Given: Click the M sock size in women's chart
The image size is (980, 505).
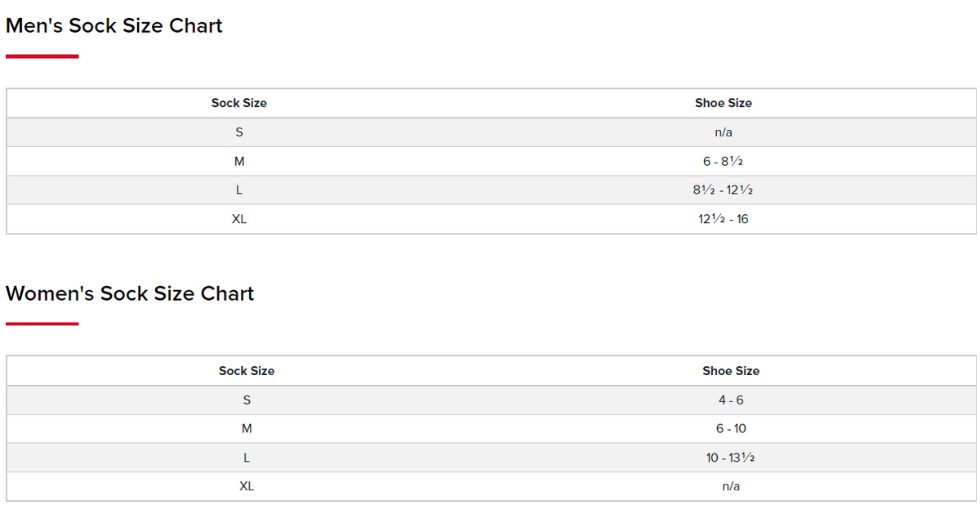Looking at the screenshot, I should pyautogui.click(x=247, y=429).
